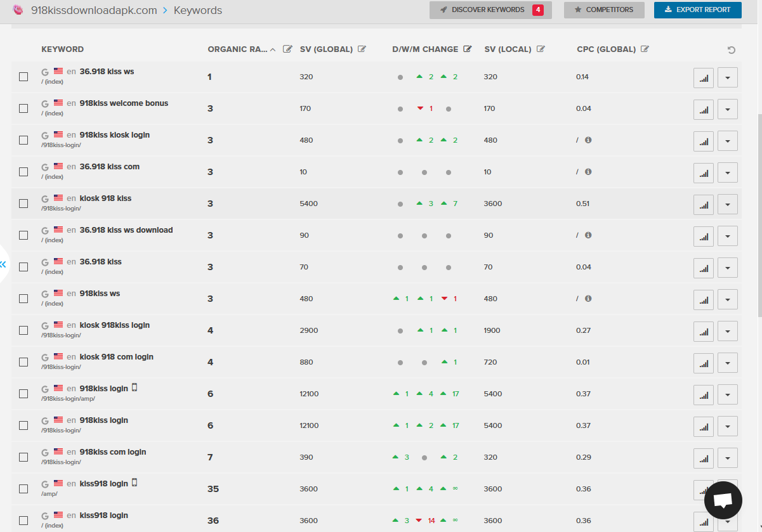Sort by D/W/M Change column header
This screenshot has width=762, height=532.
[x=425, y=49]
